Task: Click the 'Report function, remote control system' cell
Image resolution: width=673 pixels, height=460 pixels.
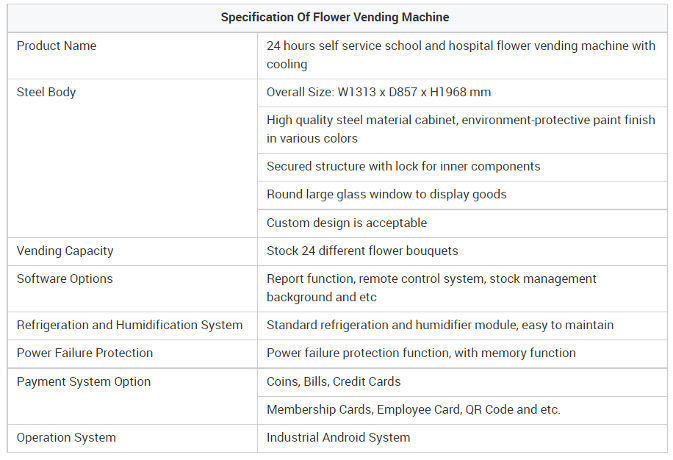Action: 431,287
